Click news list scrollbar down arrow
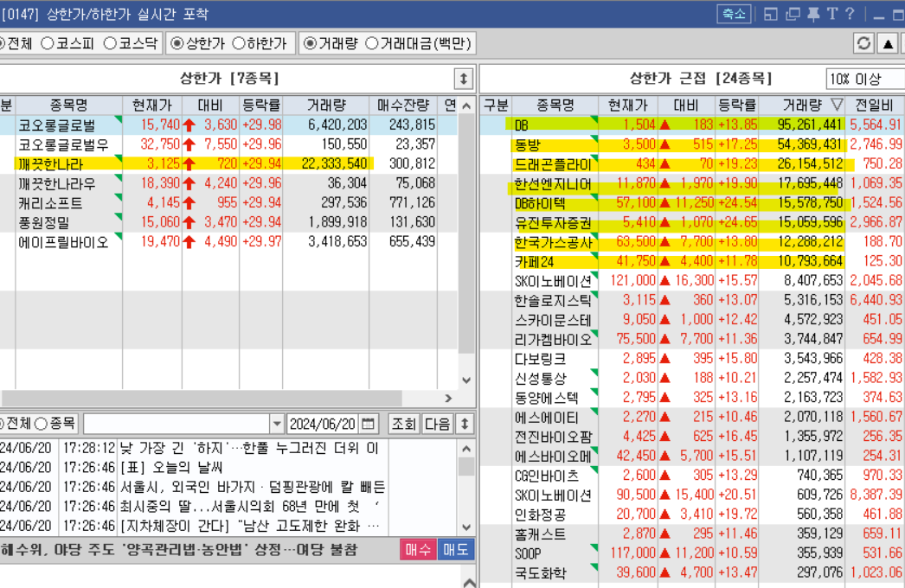This screenshot has width=905, height=588. pyautogui.click(x=466, y=527)
